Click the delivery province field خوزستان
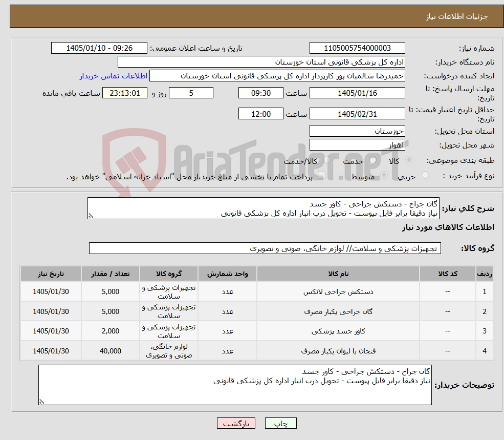 pos(357,131)
